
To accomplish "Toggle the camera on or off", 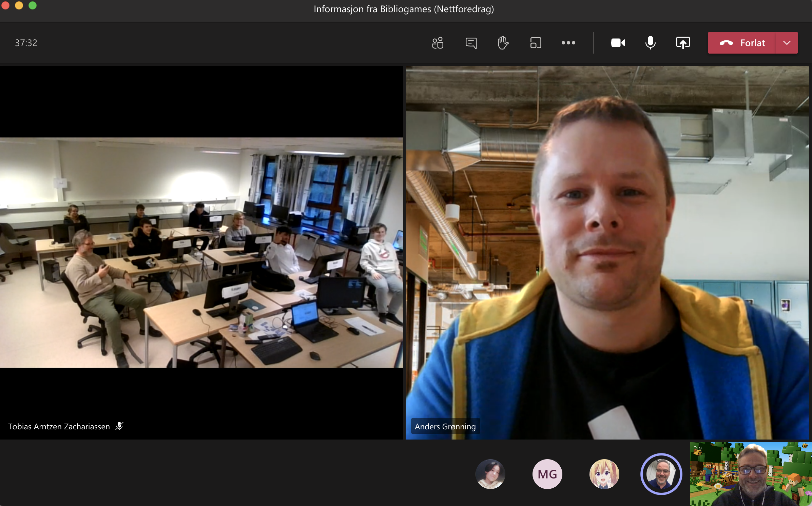I will pos(618,43).
